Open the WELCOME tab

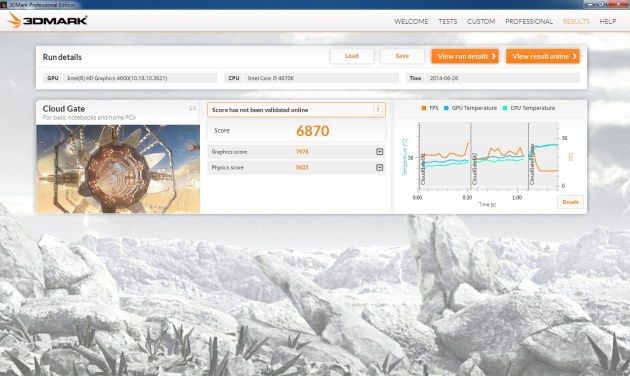tap(411, 21)
